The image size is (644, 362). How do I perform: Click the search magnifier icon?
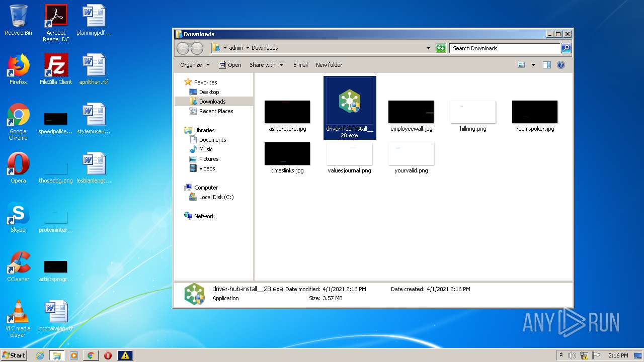566,48
